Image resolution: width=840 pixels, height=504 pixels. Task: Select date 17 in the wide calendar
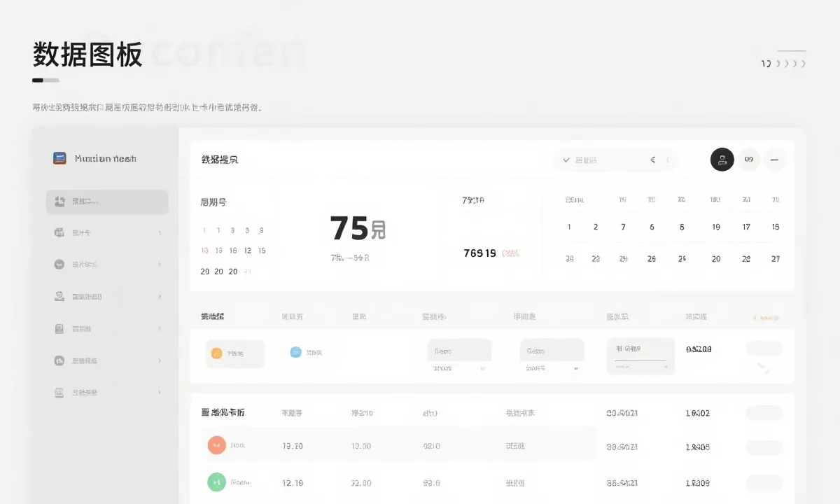click(x=746, y=227)
